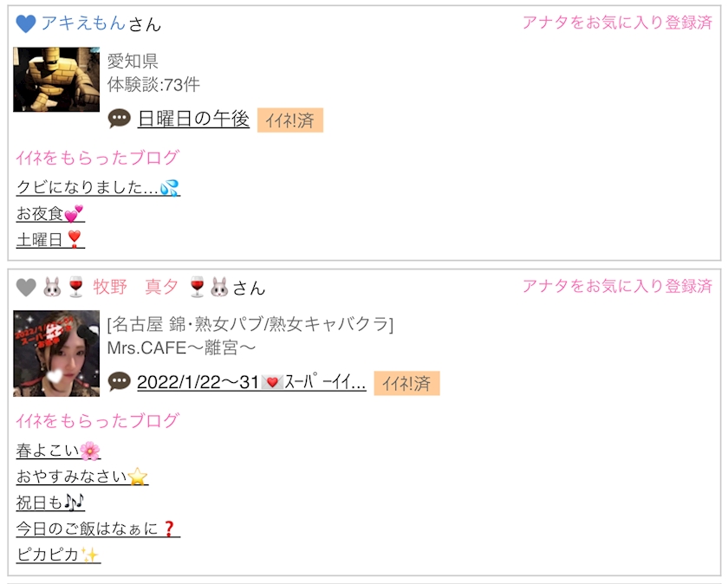Open the 春よこい blog entry

click(x=58, y=451)
